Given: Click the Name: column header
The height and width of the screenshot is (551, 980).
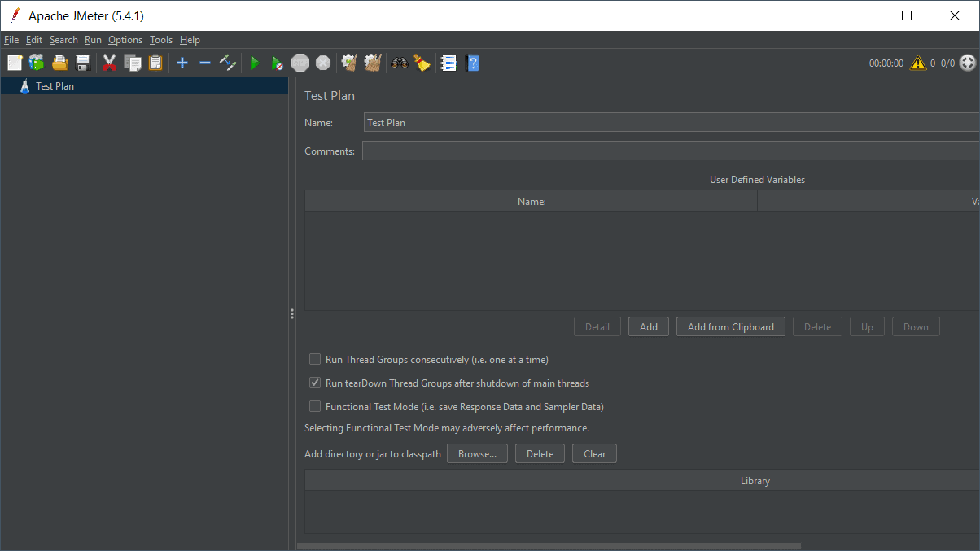Looking at the screenshot, I should (531, 201).
